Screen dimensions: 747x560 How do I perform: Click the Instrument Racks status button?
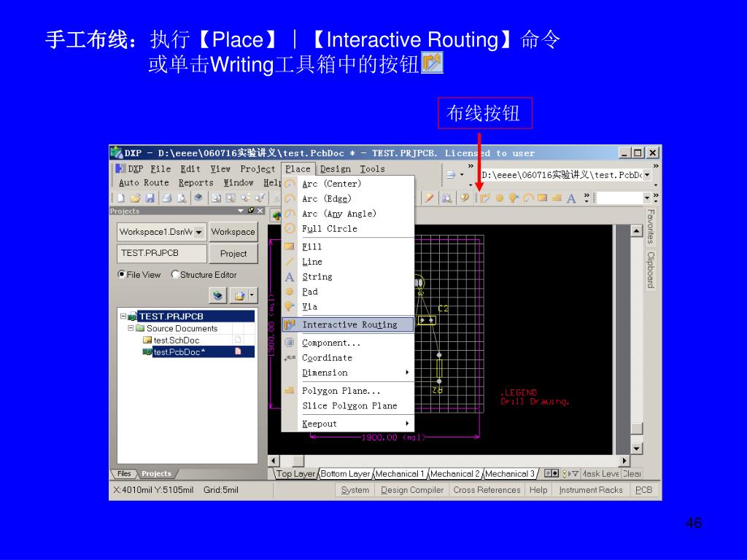coord(591,490)
